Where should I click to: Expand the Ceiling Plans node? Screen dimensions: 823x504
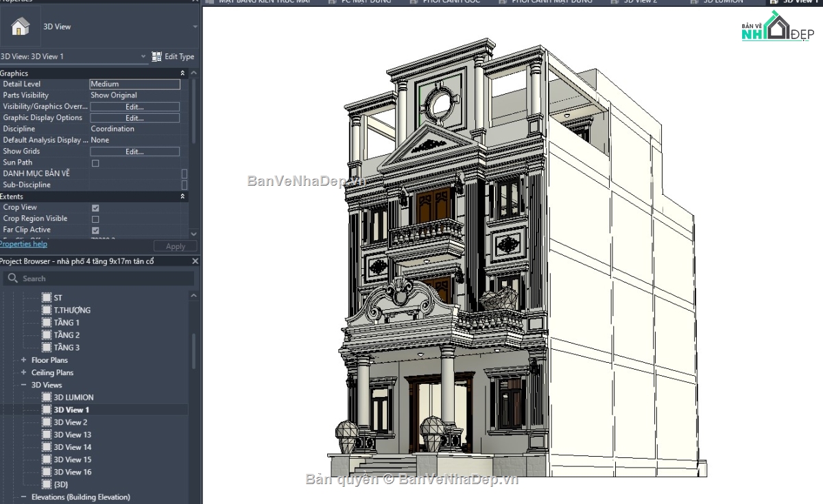point(23,372)
